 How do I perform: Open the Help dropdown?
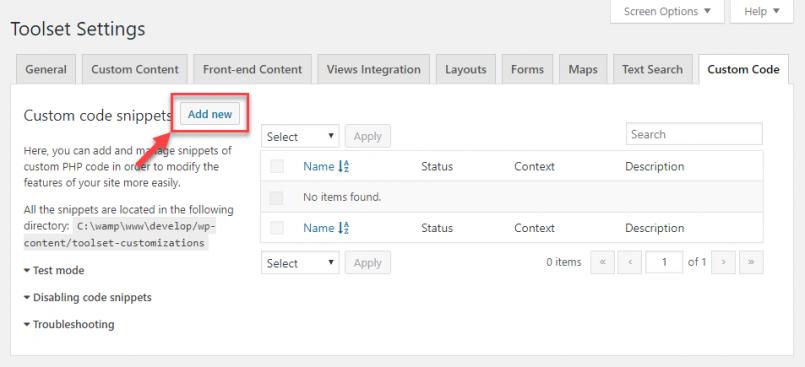(x=762, y=11)
